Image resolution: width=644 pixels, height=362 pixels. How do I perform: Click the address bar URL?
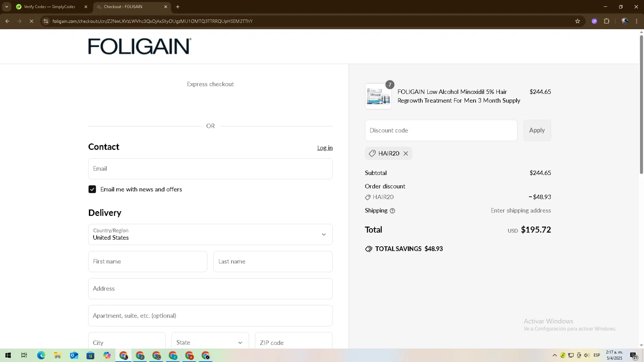coord(152,21)
